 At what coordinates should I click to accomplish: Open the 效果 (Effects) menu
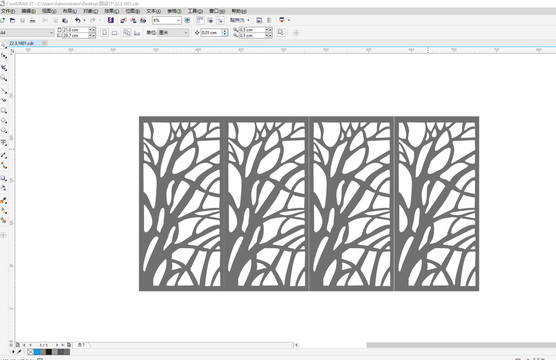pyautogui.click(x=111, y=11)
